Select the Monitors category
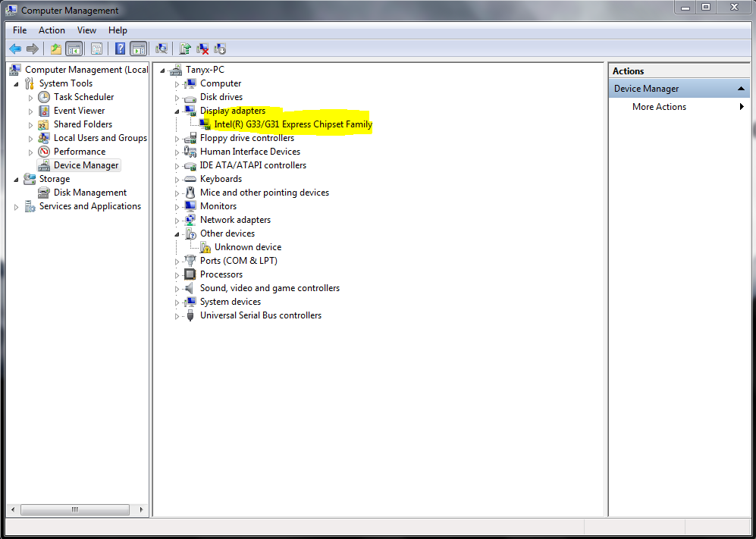The width and height of the screenshot is (756, 539). tap(218, 206)
